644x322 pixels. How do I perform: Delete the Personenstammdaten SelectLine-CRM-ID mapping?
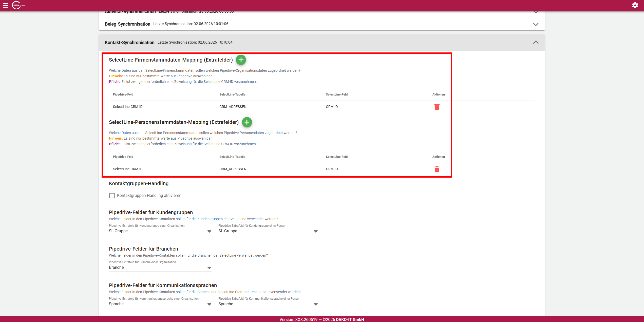coord(437,169)
